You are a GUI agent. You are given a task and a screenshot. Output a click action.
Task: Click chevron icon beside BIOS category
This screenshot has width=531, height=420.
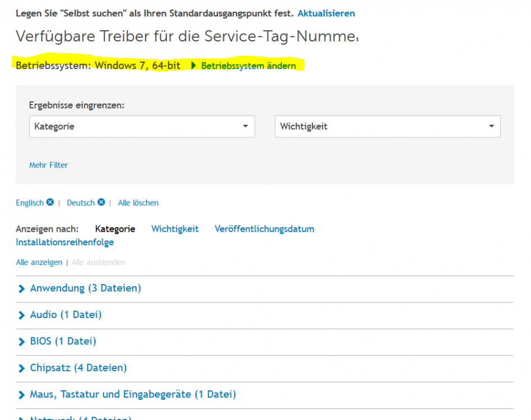pyautogui.click(x=22, y=342)
